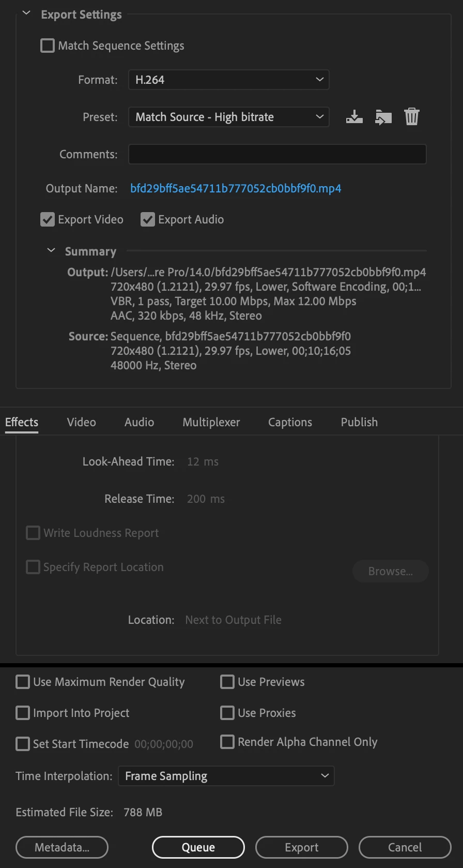Open the Time Interpolation Frame Sampling dropdown

[226, 776]
